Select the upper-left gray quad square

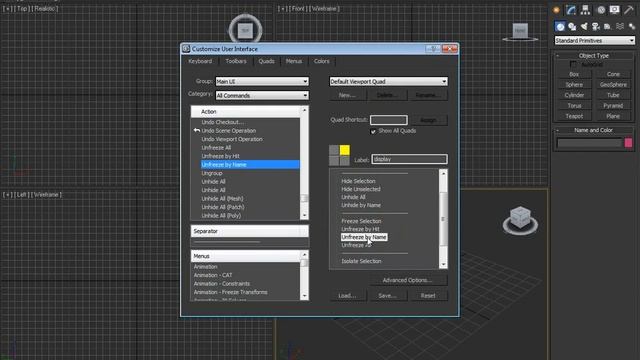pyautogui.click(x=334, y=150)
